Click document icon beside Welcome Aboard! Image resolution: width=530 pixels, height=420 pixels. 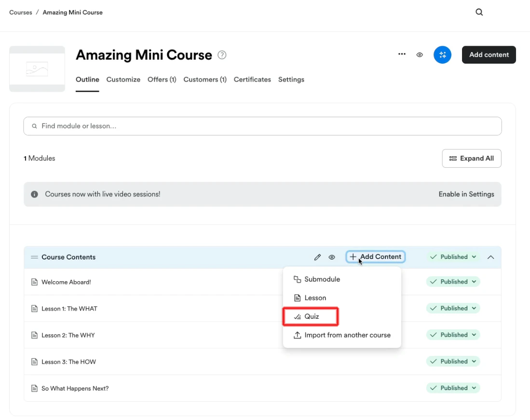[x=34, y=282]
